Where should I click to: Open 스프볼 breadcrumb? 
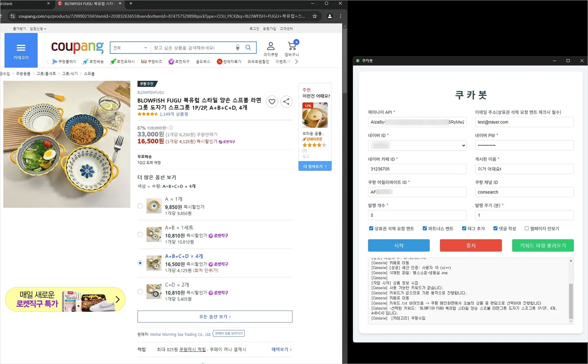click(x=89, y=74)
